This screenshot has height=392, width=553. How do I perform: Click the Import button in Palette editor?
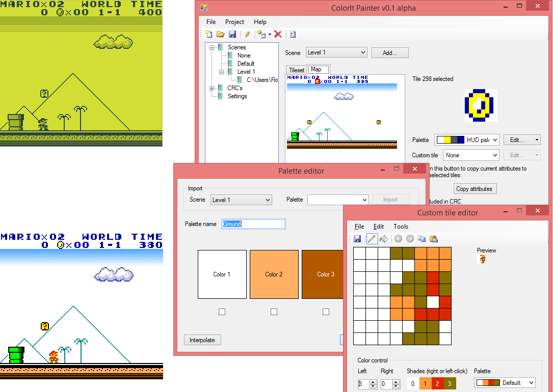pyautogui.click(x=390, y=200)
